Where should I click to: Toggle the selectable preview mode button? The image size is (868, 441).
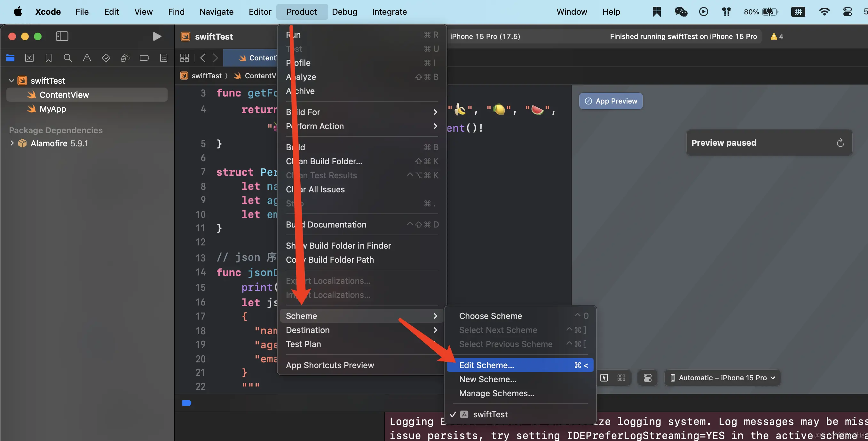pos(604,378)
